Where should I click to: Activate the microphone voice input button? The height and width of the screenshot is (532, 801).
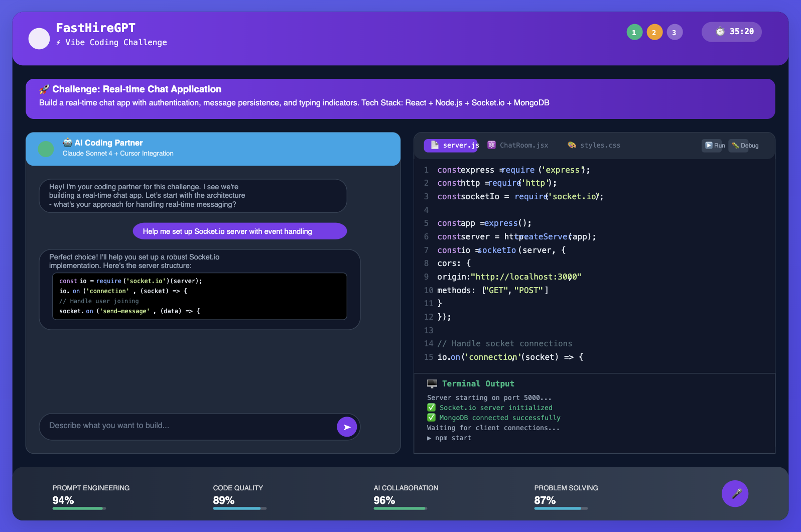735,494
